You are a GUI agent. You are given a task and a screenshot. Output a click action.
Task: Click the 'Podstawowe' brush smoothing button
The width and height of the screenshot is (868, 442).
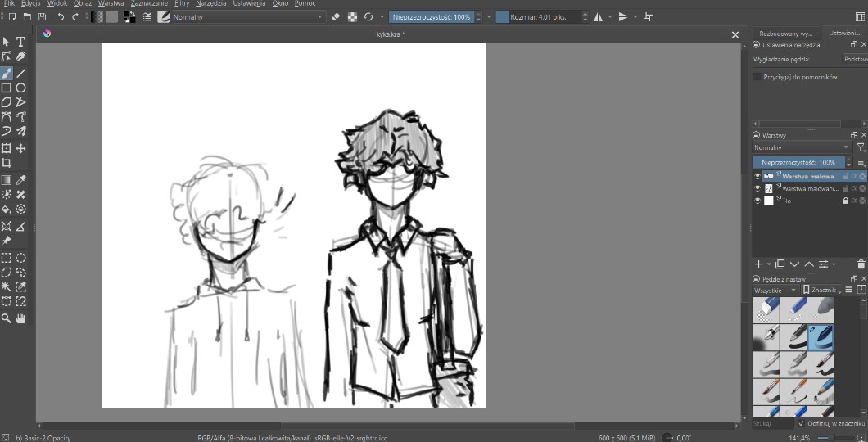(855, 59)
